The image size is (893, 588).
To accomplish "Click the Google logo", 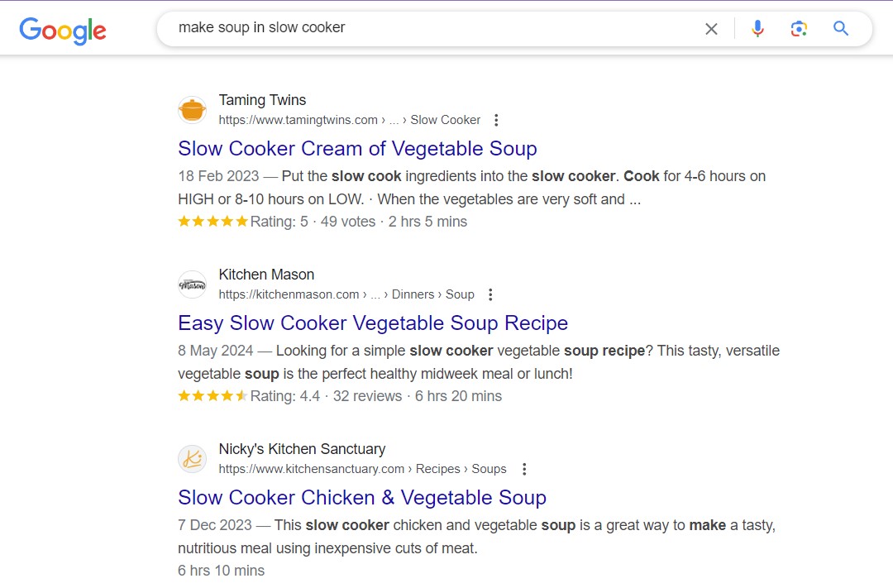I will click(63, 30).
